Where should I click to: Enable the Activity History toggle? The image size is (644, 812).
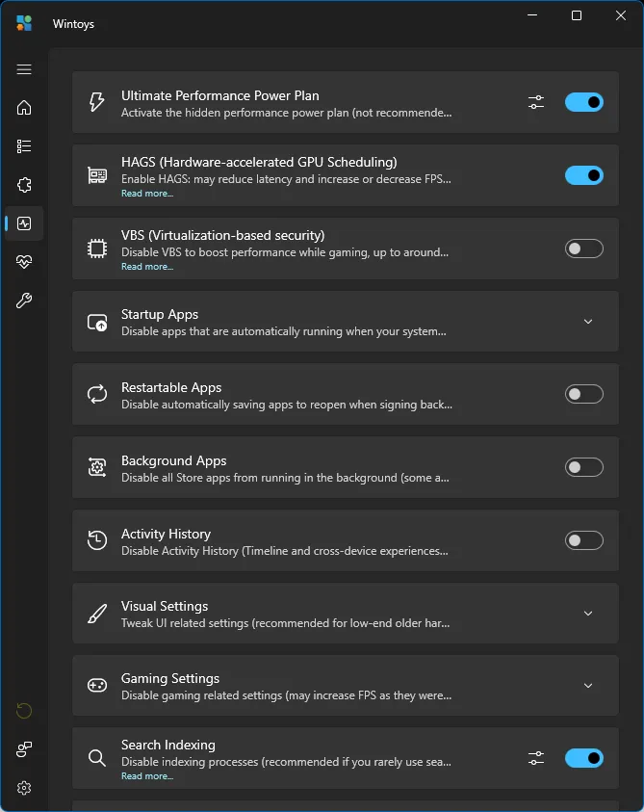coord(584,540)
